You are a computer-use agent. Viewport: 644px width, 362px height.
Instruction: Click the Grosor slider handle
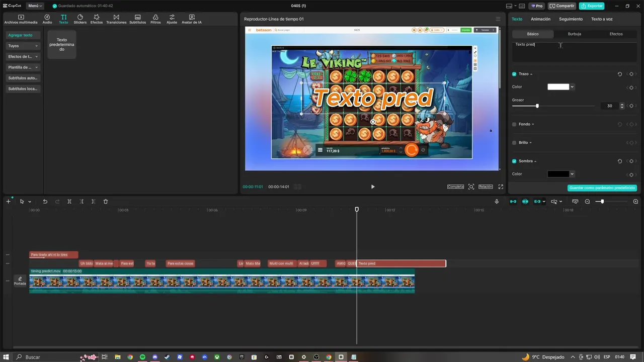[x=537, y=106]
